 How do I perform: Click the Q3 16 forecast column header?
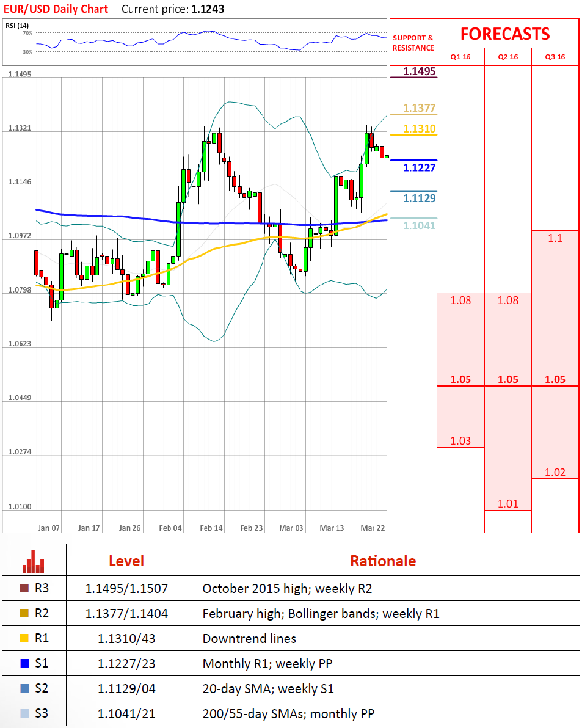[555, 57]
